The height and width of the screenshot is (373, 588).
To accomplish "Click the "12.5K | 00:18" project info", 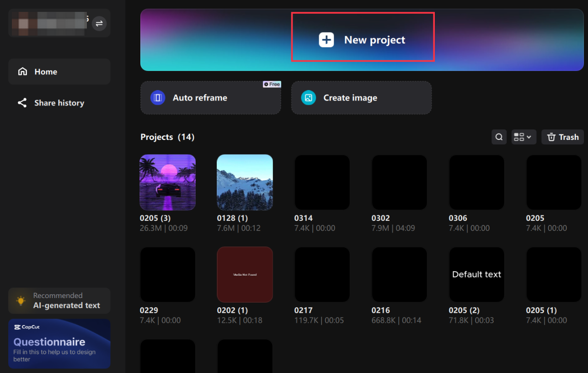I will coord(240,320).
